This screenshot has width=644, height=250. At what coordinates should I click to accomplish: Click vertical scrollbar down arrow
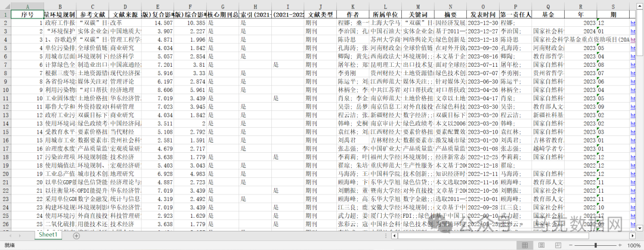click(x=640, y=228)
